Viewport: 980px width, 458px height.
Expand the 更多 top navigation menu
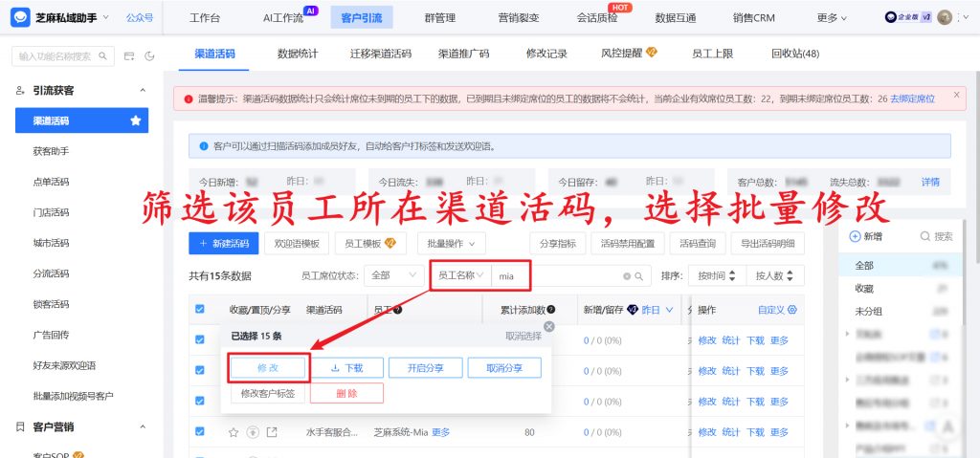pyautogui.click(x=832, y=18)
